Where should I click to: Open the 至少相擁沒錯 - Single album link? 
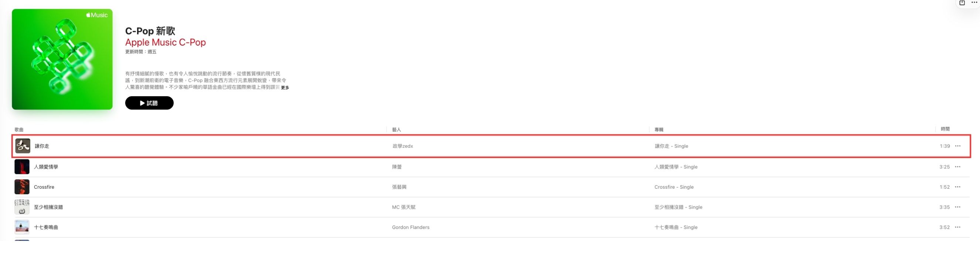pos(678,207)
